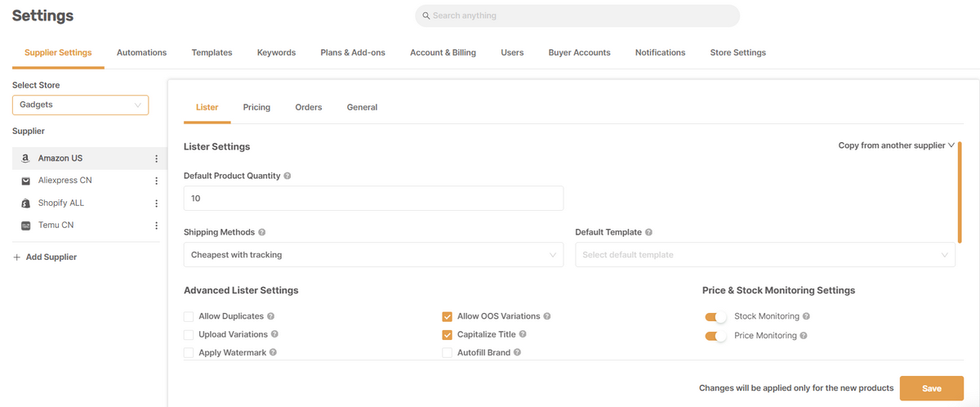Open the three-dot menu for Shopify ALL
980x407 pixels.
tap(156, 203)
